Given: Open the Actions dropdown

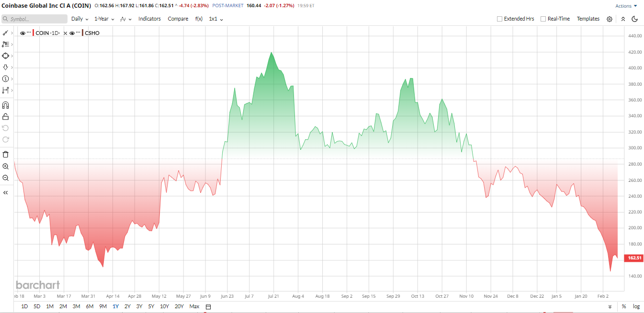Looking at the screenshot, I should 626,6.
